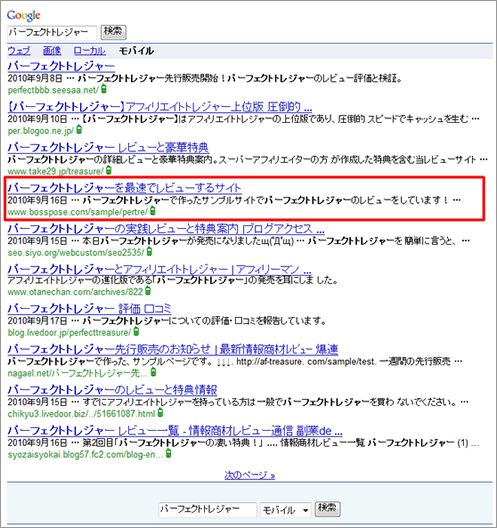Image resolution: width=497 pixels, height=528 pixels.
Task: Click the Google logo
Action: coord(24,15)
